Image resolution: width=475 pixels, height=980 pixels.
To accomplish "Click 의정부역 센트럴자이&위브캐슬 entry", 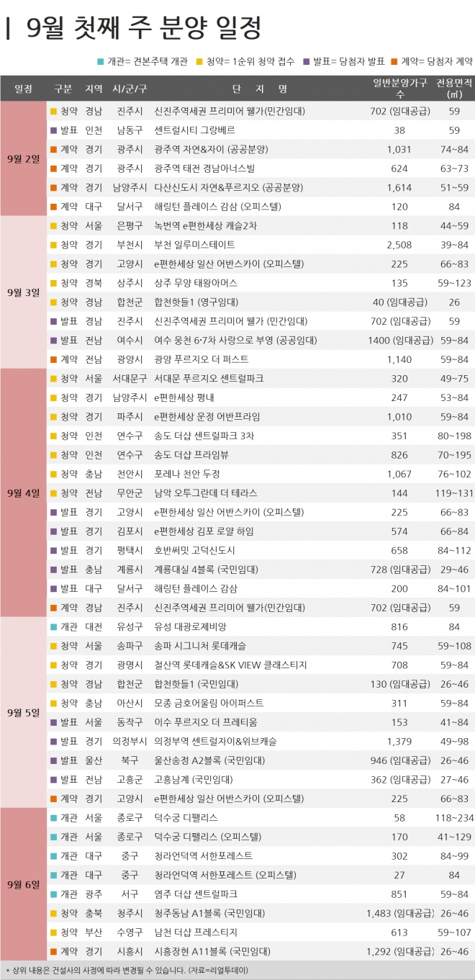I will pos(216,741).
